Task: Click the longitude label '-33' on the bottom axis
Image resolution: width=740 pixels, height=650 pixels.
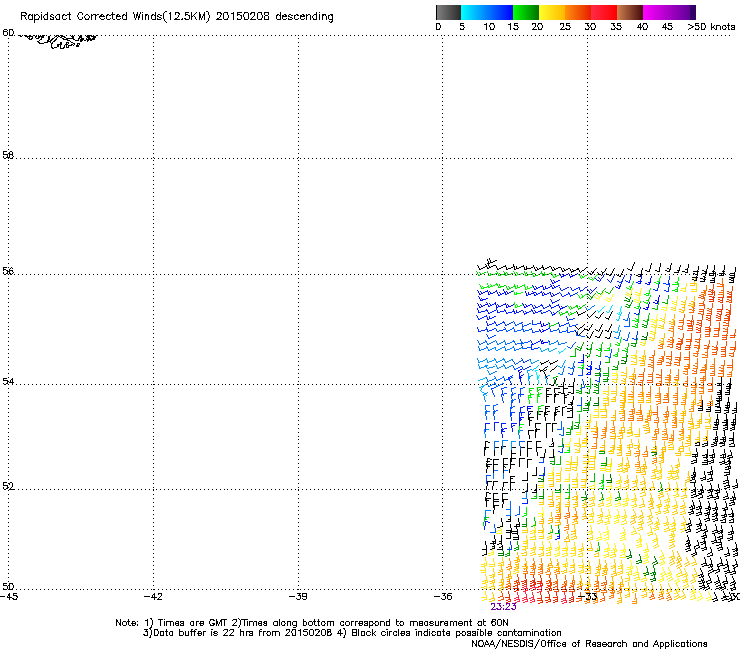Action: click(x=588, y=597)
